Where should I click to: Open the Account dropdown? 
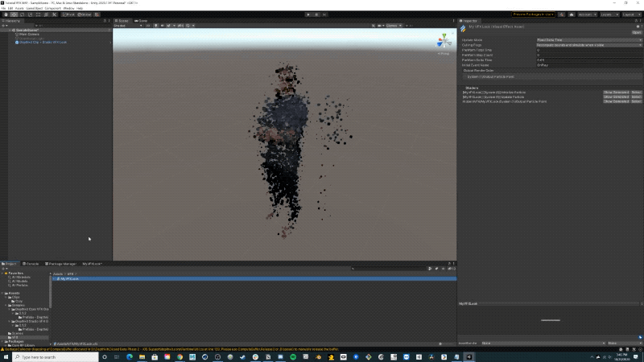[587, 14]
